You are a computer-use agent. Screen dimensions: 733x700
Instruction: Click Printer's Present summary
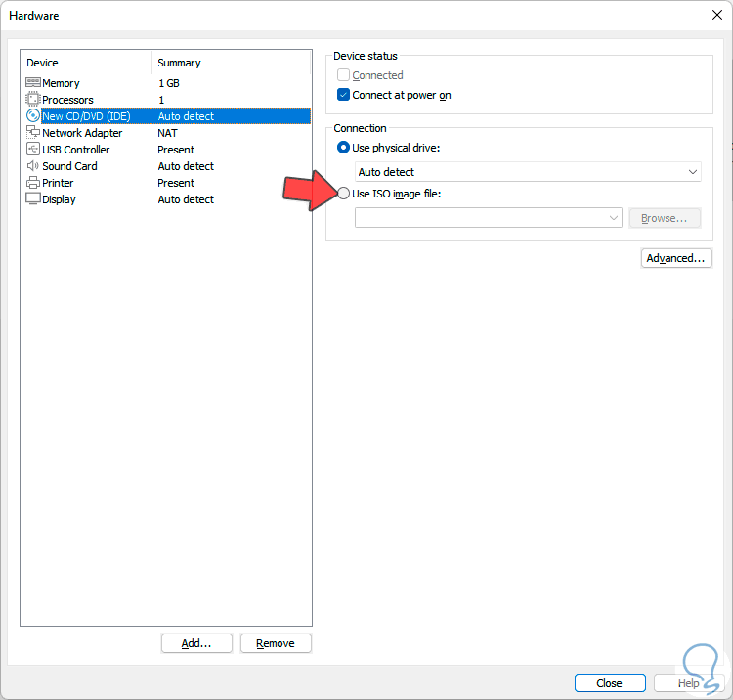(176, 183)
